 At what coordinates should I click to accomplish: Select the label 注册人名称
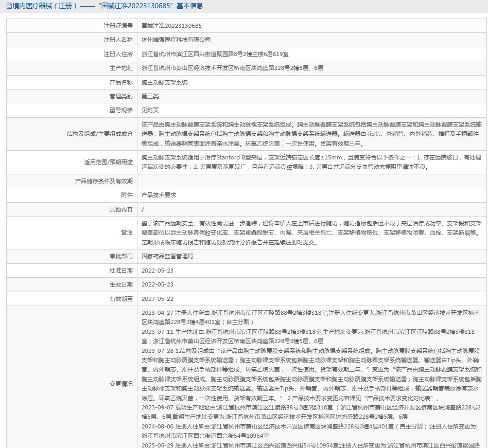(x=118, y=40)
